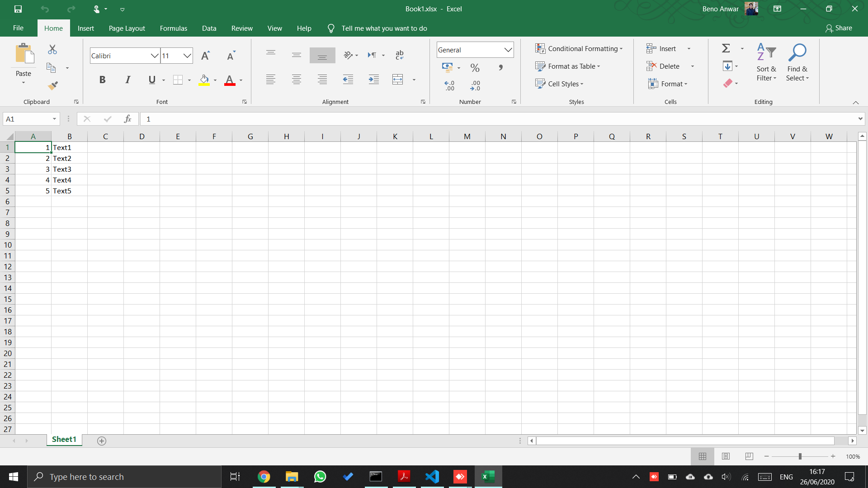868x488 pixels.
Task: Toggle bold formatting
Action: 102,80
